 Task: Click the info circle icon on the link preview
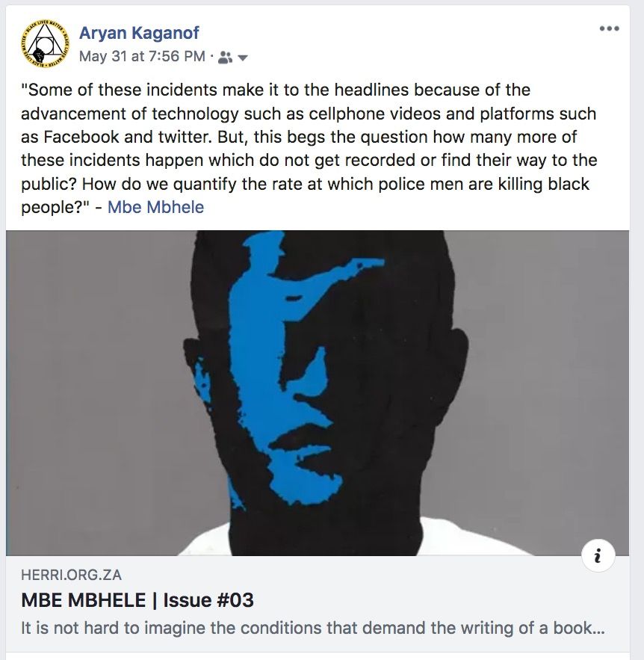pyautogui.click(x=596, y=556)
